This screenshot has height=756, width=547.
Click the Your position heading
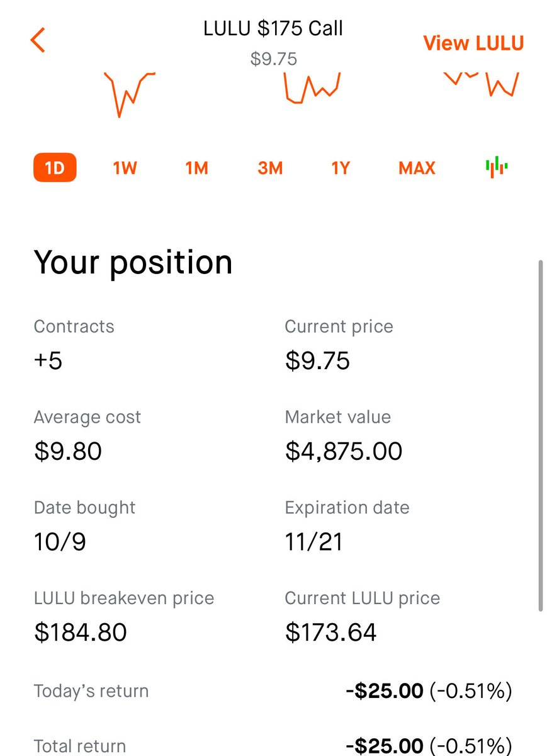[x=133, y=262]
